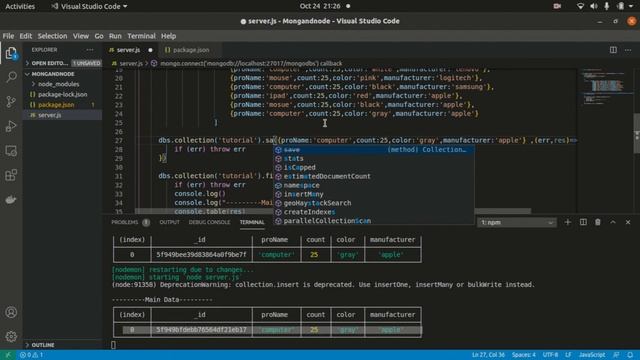Image resolution: width=640 pixels, height=360 pixels.
Task: Switch to the package.json editor tab
Action: 191,50
